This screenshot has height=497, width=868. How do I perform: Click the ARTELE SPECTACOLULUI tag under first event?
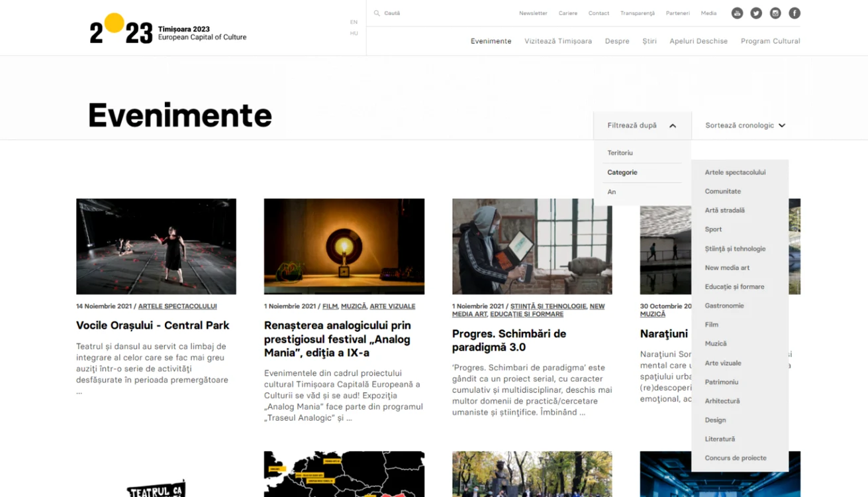click(x=177, y=306)
